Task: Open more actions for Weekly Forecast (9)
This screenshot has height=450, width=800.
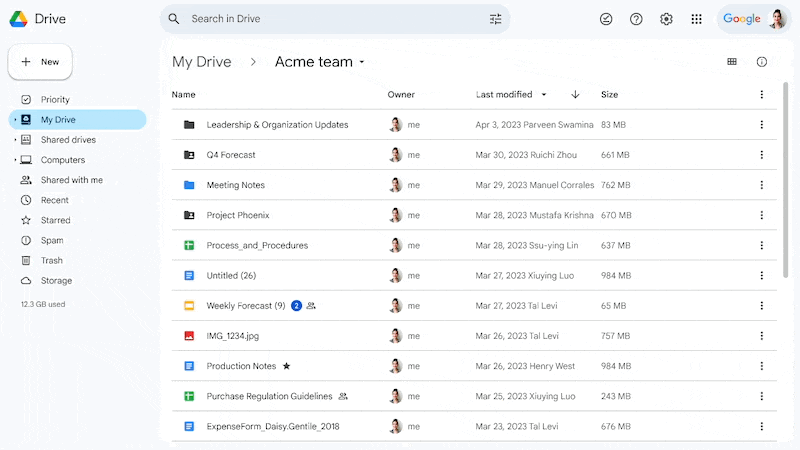Action: tap(761, 306)
